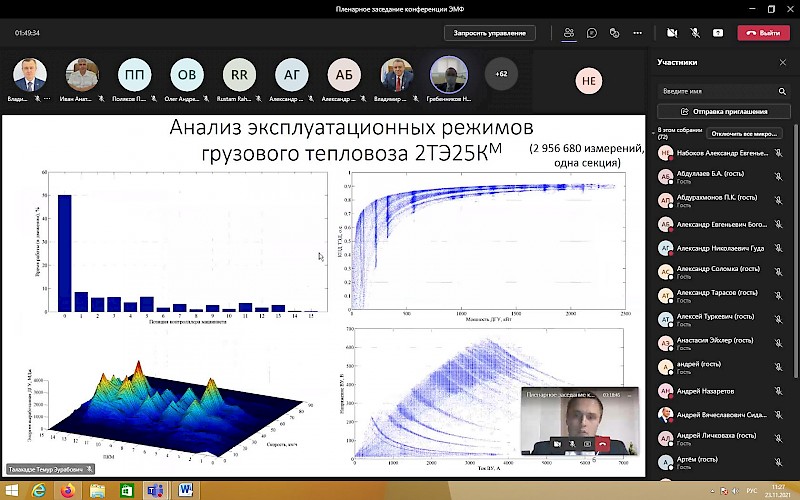Viewport: 800px width, 500px height.
Task: Click the share content tray icon
Action: [x=718, y=33]
